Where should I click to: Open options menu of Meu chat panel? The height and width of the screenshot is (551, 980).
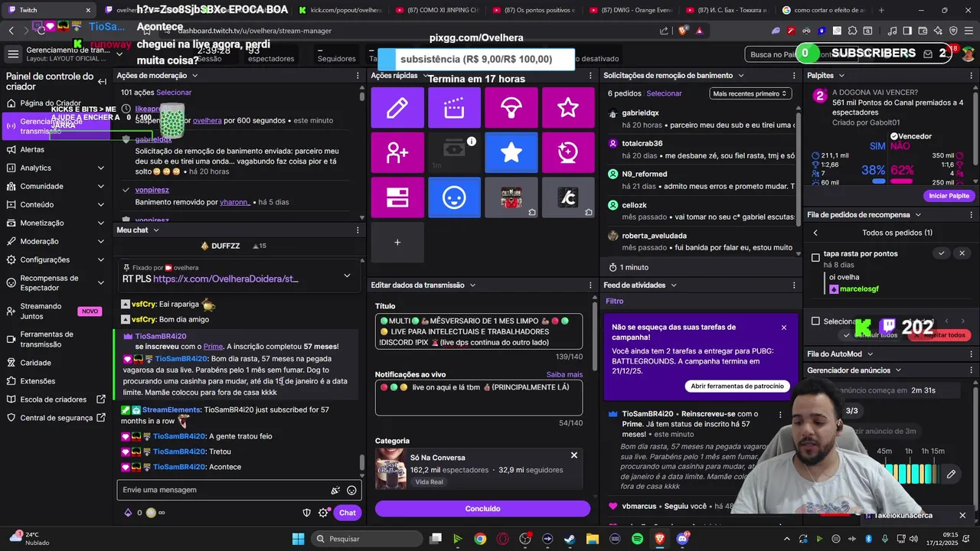click(x=358, y=230)
